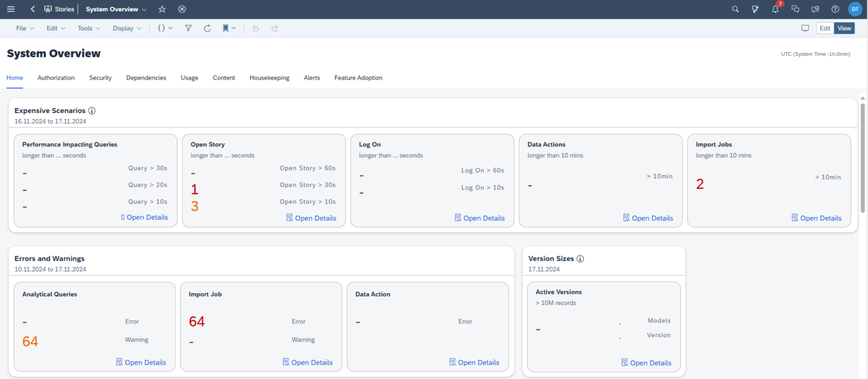Click the hamburger menu icon top left
The width and height of the screenshot is (868, 379).
tap(11, 9)
